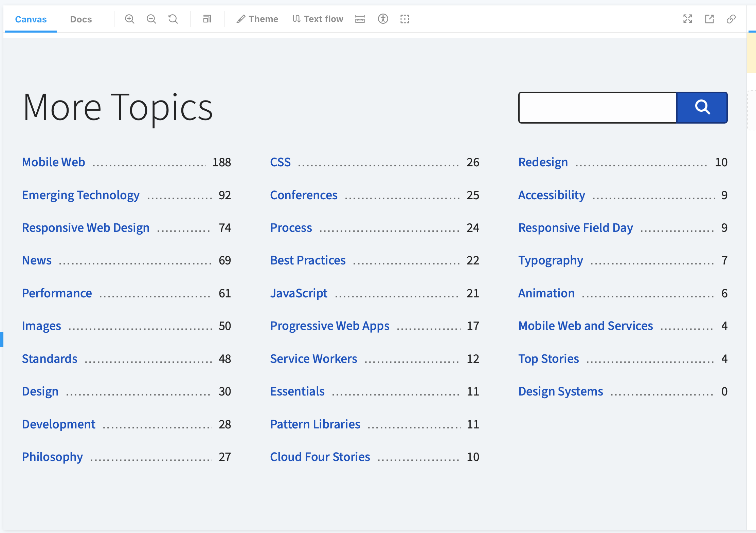
Task: Open canvas in new tab
Action: pyautogui.click(x=709, y=19)
